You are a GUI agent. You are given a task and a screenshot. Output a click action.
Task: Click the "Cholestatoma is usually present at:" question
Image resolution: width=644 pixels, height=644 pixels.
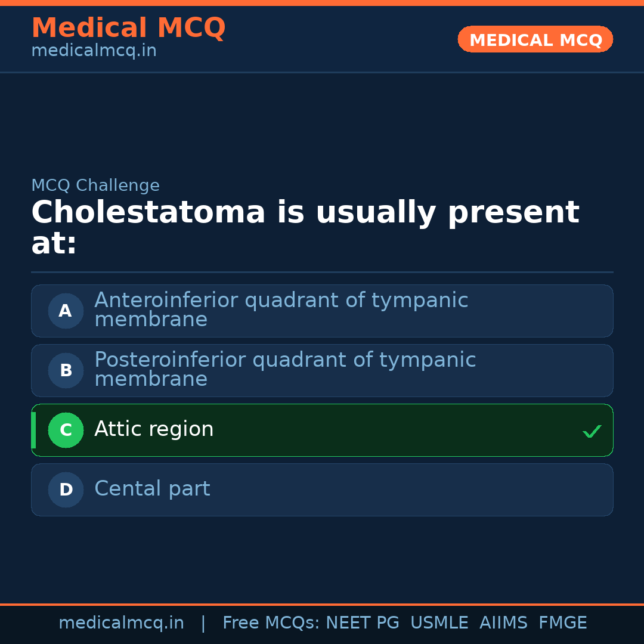[x=304, y=228]
